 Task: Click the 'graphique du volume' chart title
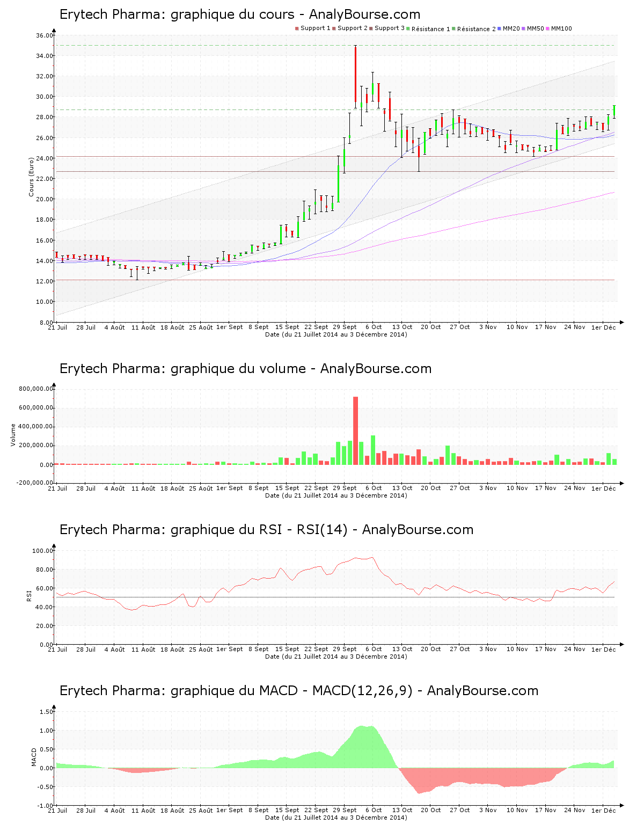coord(245,369)
